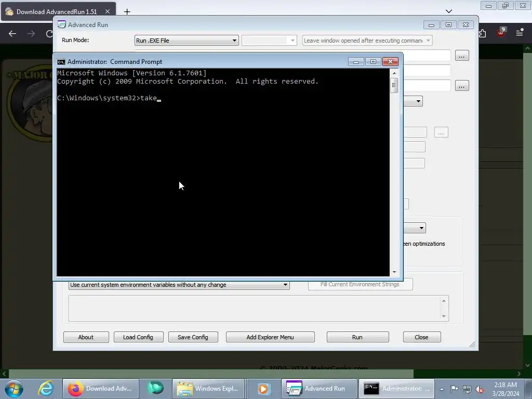Minimize the Advanced Run window
Screen dimensions: 532x399
point(431,25)
